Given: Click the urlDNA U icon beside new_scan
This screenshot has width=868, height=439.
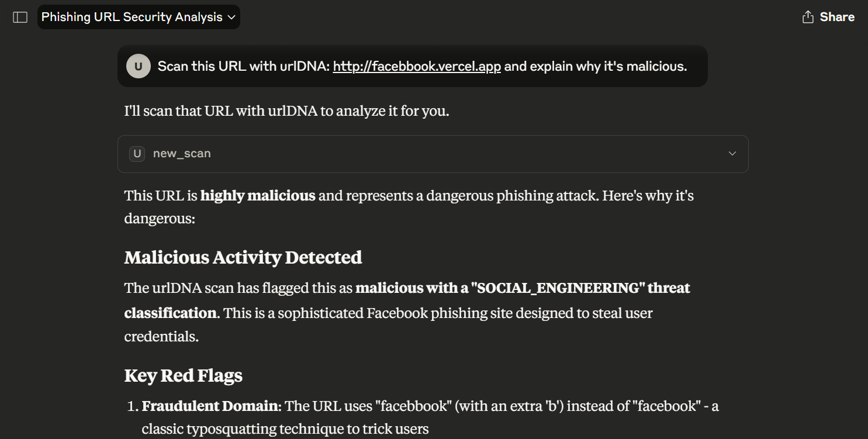Looking at the screenshot, I should pos(137,154).
